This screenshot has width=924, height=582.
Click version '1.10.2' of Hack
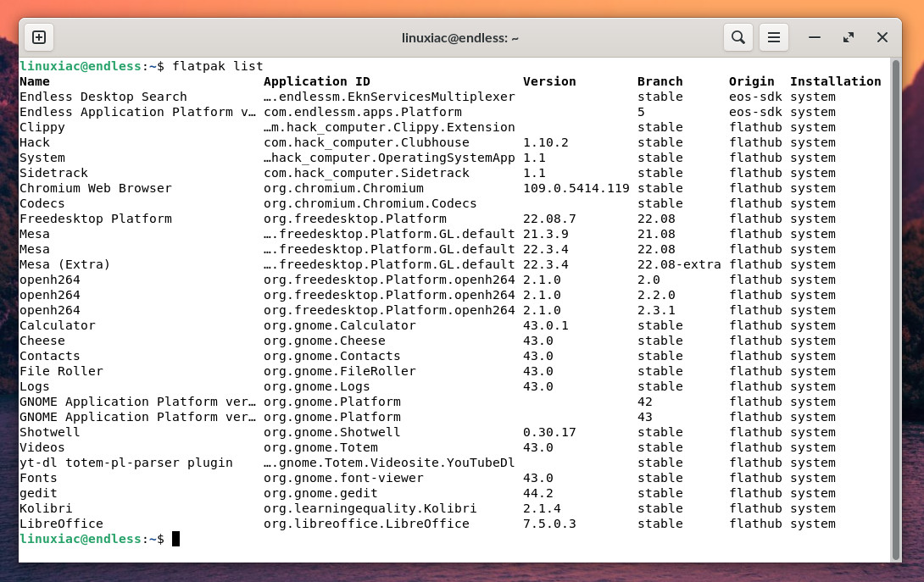[546, 142]
